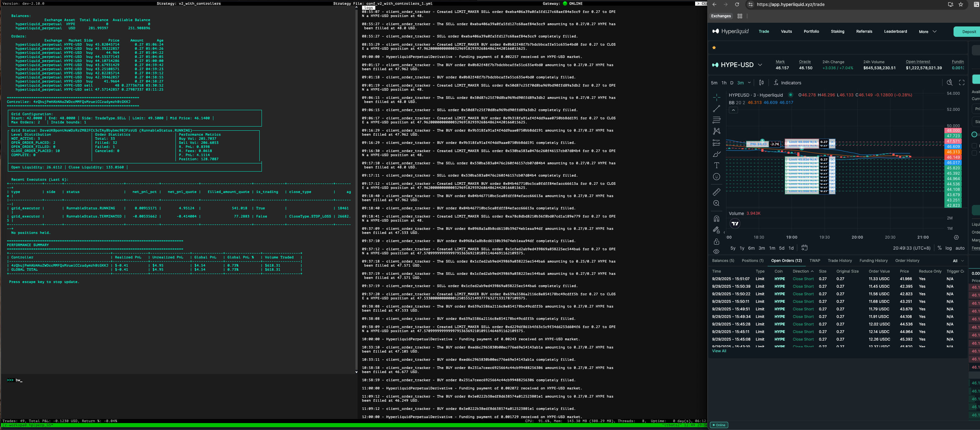Select the text annotation tool
Viewport: 980px width, 430px height.
pyautogui.click(x=716, y=165)
